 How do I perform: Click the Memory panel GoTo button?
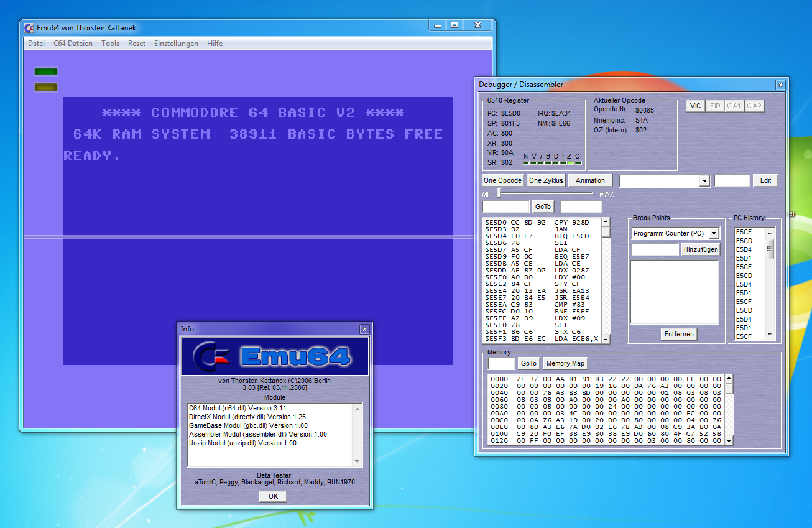point(528,363)
